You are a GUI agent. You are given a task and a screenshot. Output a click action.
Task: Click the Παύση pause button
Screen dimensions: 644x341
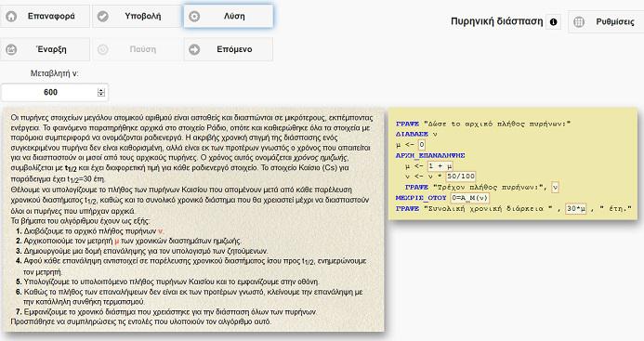point(137,49)
